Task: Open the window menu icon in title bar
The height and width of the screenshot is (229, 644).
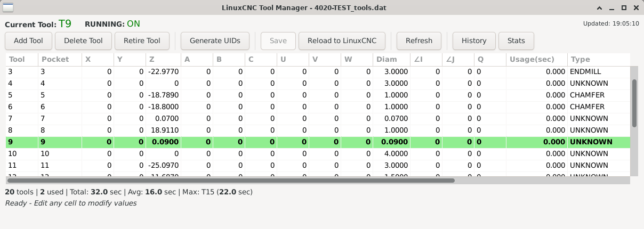Action: (x=9, y=8)
